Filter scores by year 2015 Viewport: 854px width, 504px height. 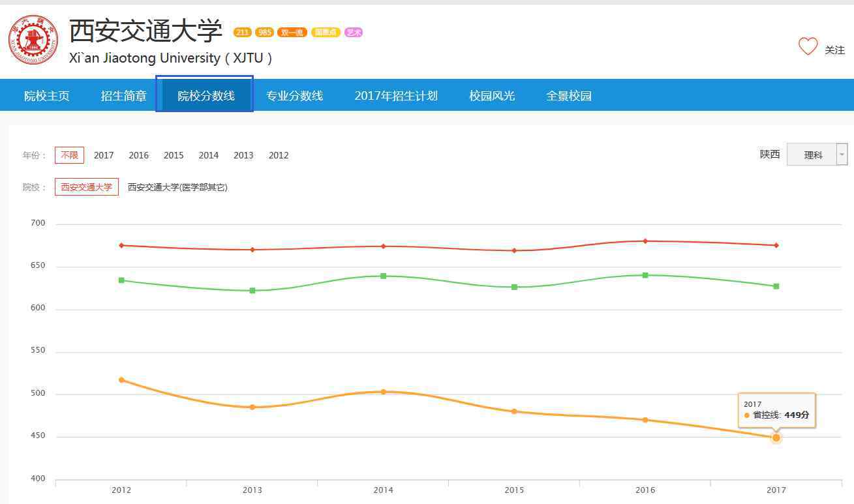coord(174,155)
